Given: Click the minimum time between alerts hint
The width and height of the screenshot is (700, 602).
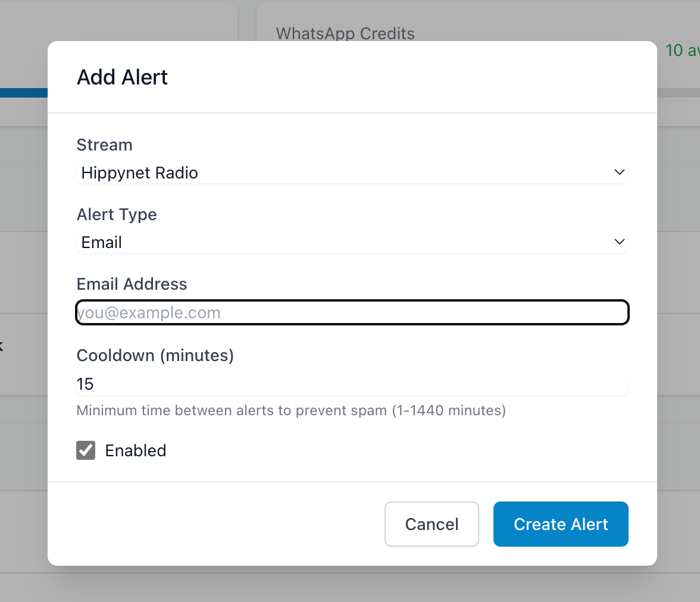Looking at the screenshot, I should point(291,410).
